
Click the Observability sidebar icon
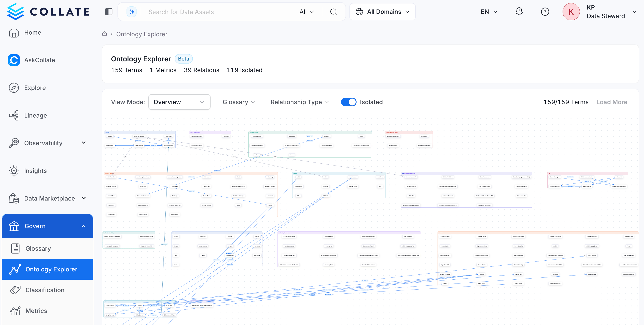14,143
